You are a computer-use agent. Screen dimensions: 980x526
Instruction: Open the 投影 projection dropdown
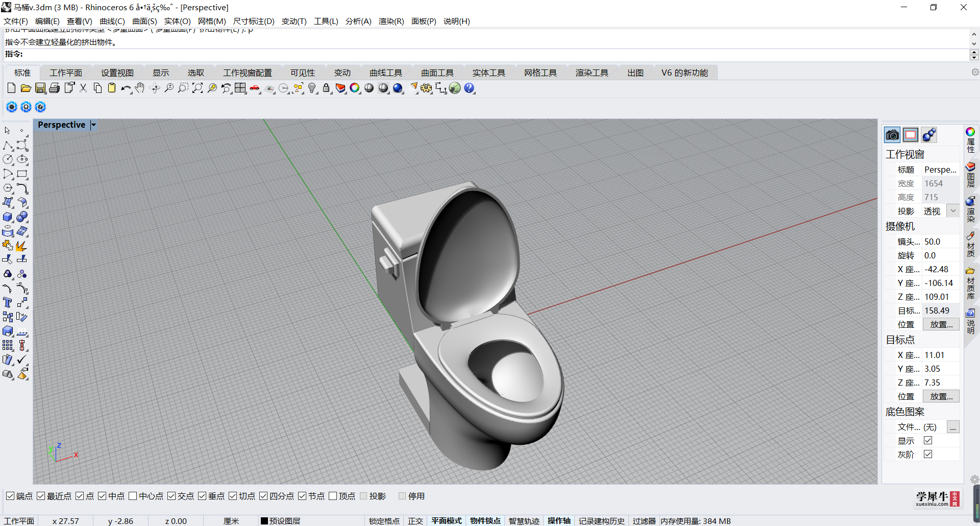coord(953,211)
